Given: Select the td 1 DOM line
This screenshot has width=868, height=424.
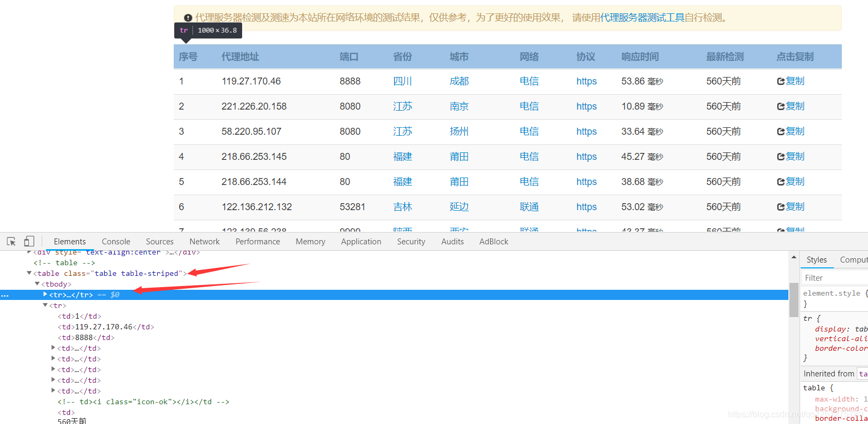Looking at the screenshot, I should coord(79,316).
